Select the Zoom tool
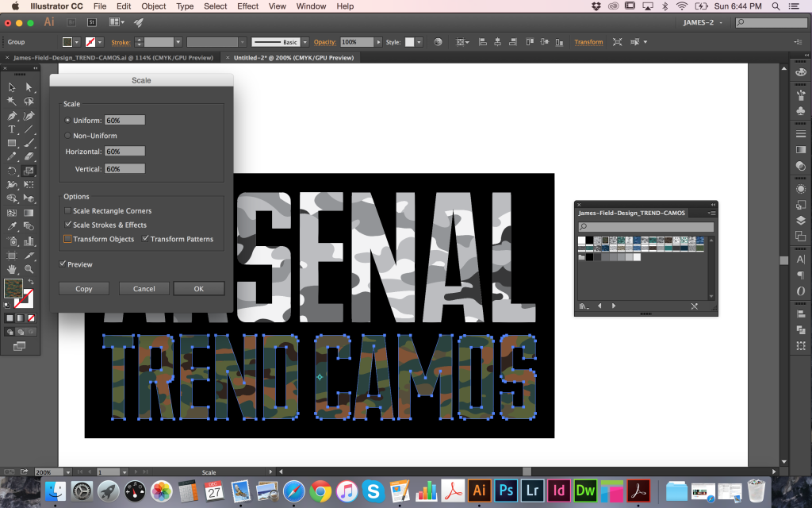812x508 pixels. (29, 269)
